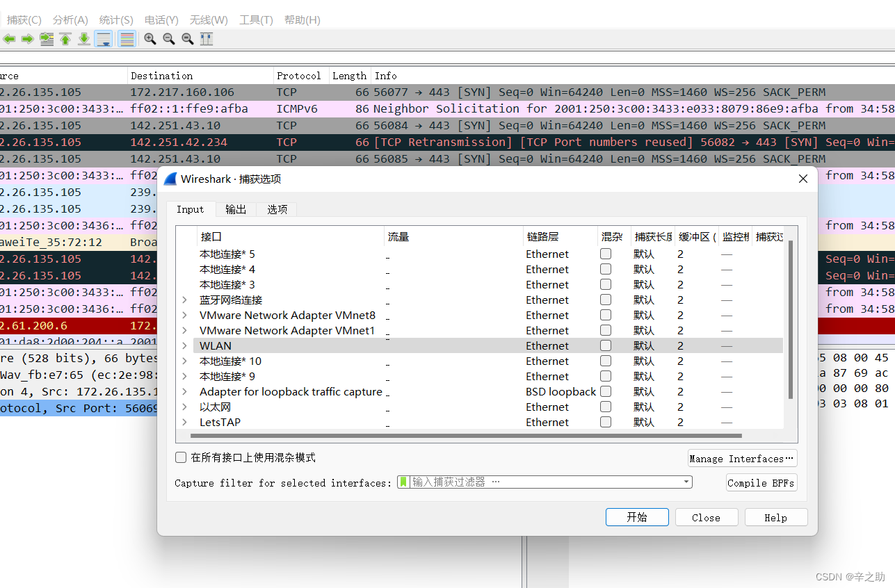Jump to first packet icon
The height and width of the screenshot is (588, 895).
65,39
